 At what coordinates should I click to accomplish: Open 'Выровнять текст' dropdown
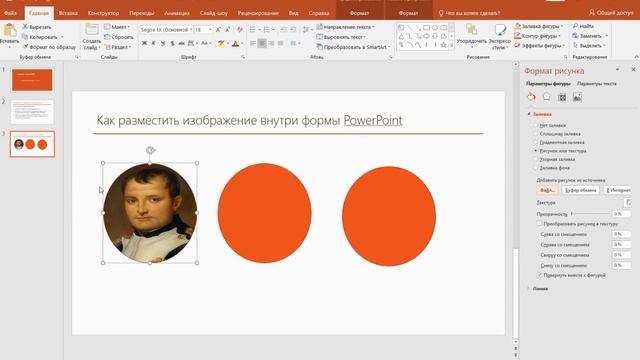(341, 37)
